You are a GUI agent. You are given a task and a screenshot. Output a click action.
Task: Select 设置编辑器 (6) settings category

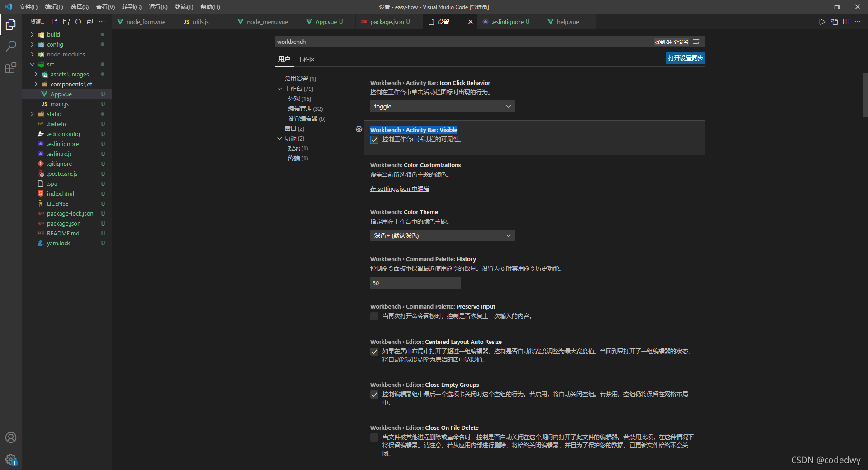point(307,118)
